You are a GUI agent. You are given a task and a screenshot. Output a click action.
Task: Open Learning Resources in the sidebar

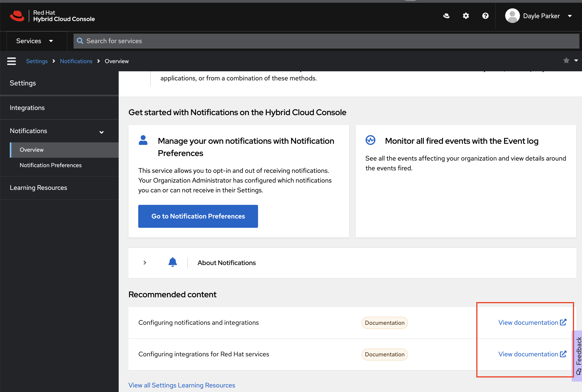(38, 188)
